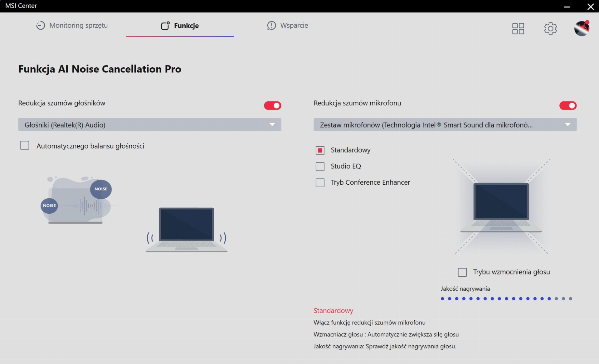Click the Redukcja szumów głośników label
The height and width of the screenshot is (364, 599).
(62, 103)
